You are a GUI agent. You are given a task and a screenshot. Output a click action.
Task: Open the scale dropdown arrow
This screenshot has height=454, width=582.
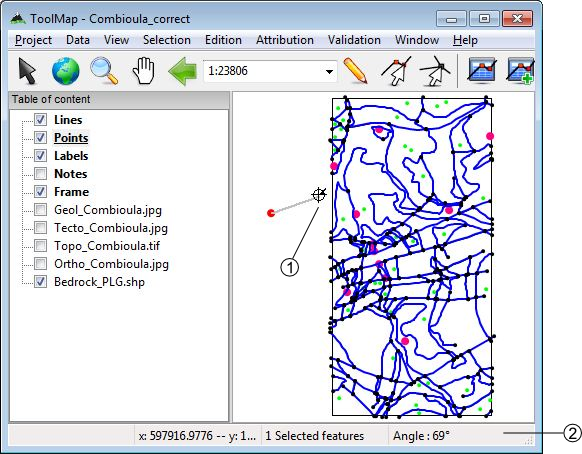329,71
